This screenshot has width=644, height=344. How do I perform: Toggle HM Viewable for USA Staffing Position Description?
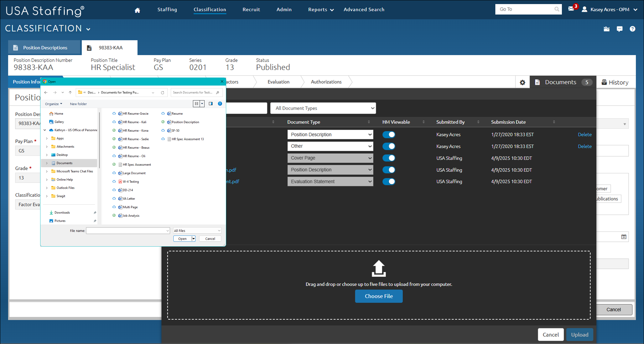(388, 170)
